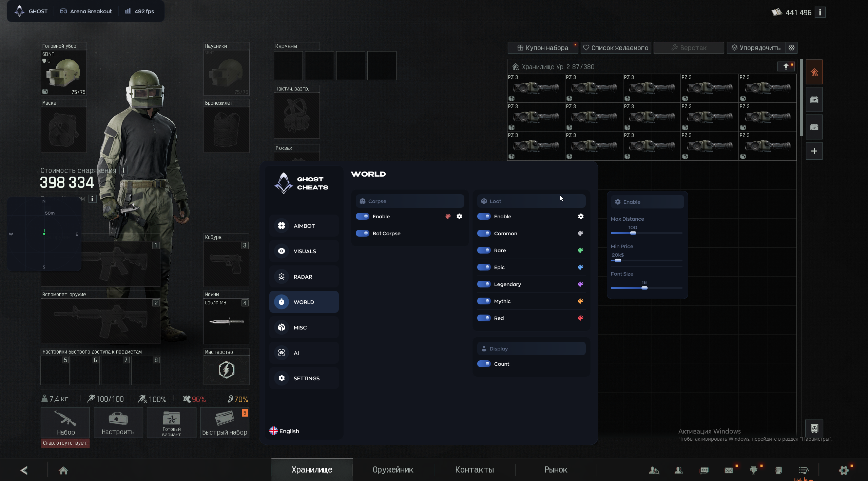Click Список желаемого button

click(616, 48)
